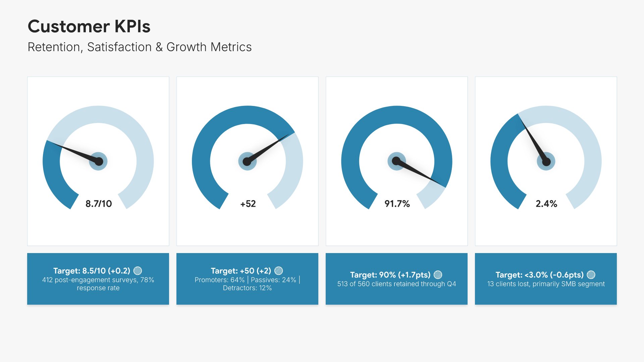Select the Target: 8.5/10 (+0.2) heading
The image size is (644, 362).
(x=92, y=270)
